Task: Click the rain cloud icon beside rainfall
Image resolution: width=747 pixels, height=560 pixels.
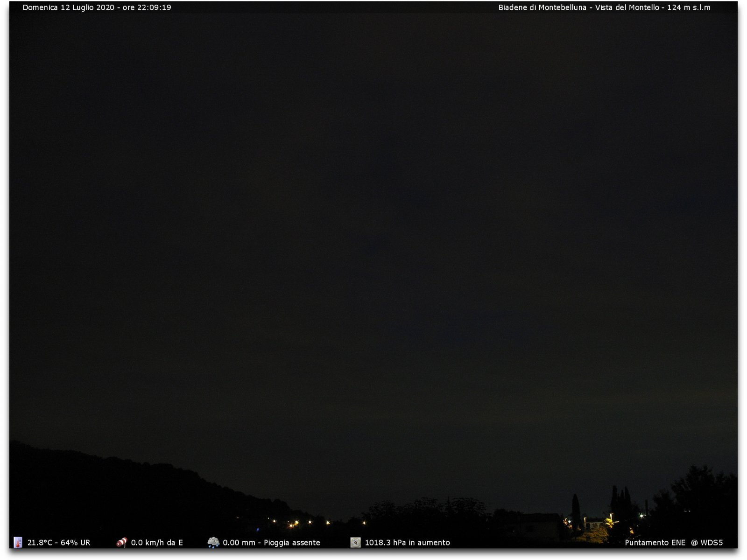Action: (213, 542)
